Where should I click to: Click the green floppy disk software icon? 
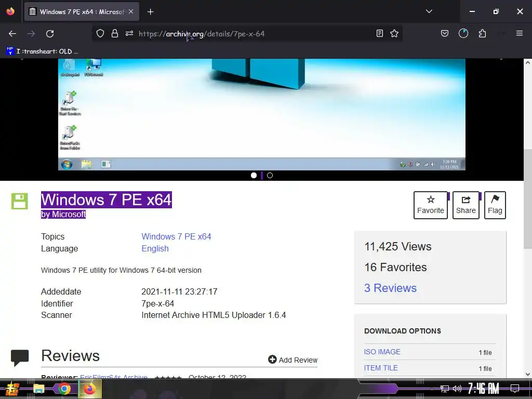pos(20,201)
